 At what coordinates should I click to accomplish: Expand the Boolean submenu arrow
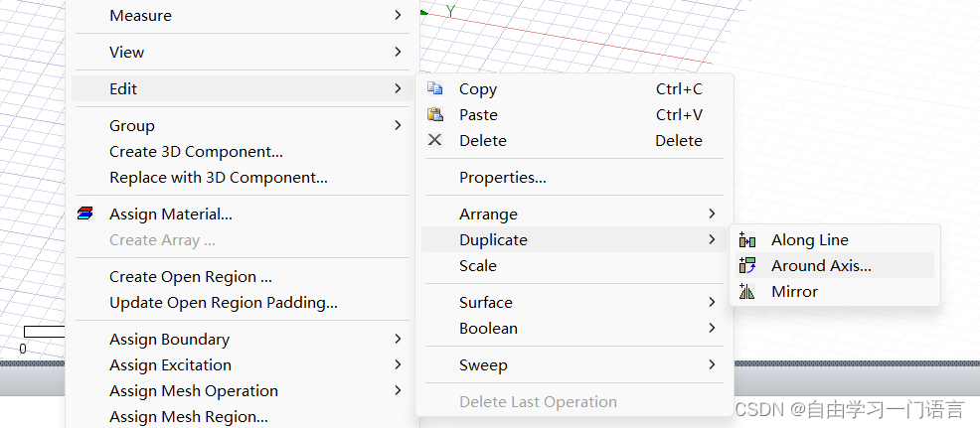(x=712, y=328)
